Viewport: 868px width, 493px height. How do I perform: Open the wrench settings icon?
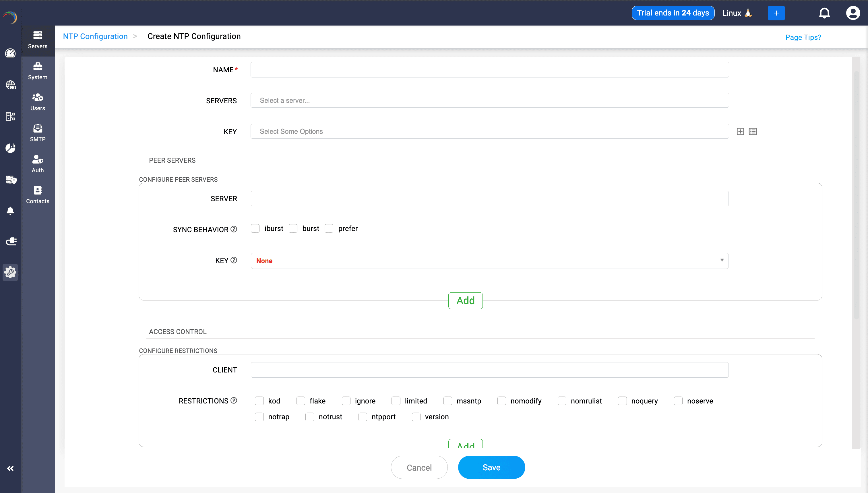tap(11, 272)
